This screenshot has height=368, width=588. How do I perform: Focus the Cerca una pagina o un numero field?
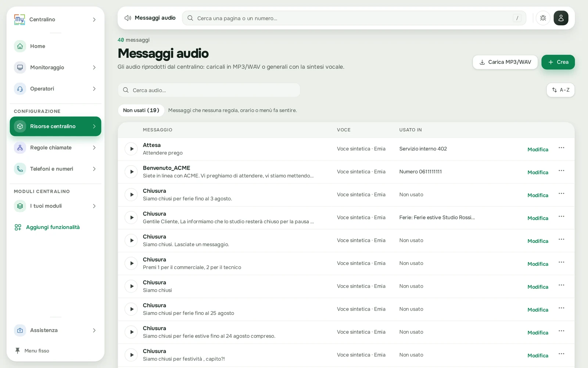tap(354, 18)
